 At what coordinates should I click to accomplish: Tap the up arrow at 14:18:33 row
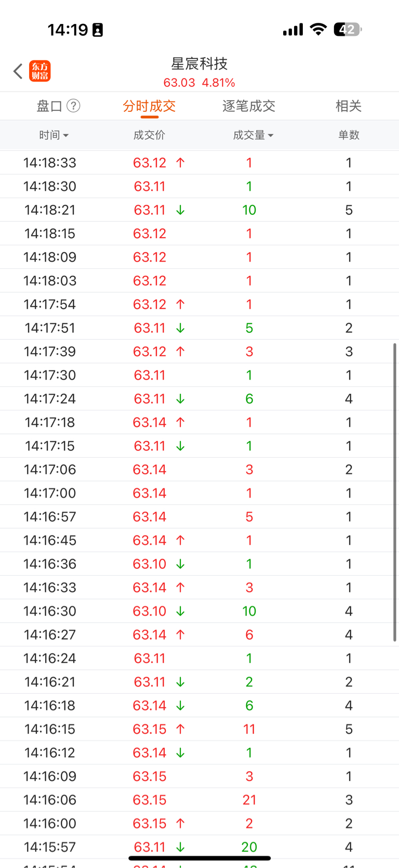pos(180,163)
